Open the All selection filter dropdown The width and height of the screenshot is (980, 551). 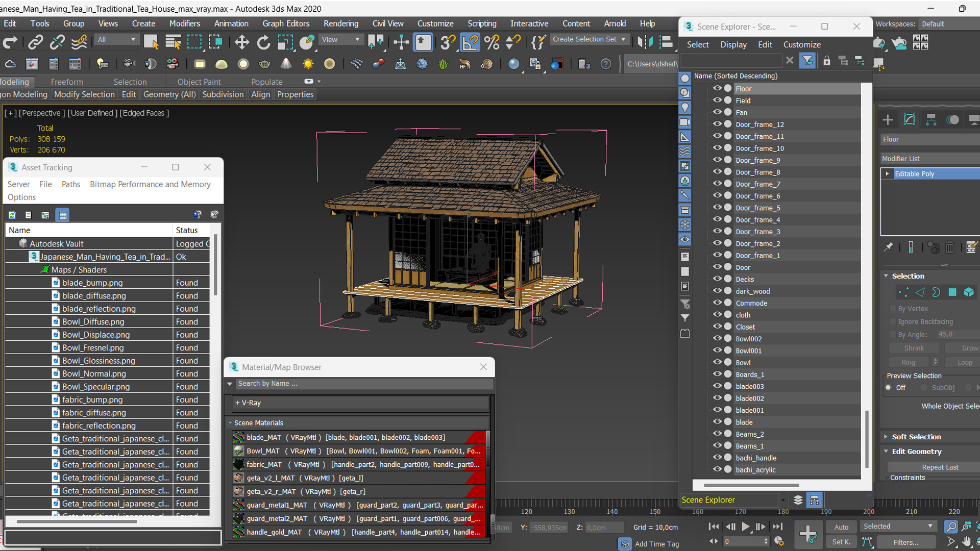tap(117, 39)
